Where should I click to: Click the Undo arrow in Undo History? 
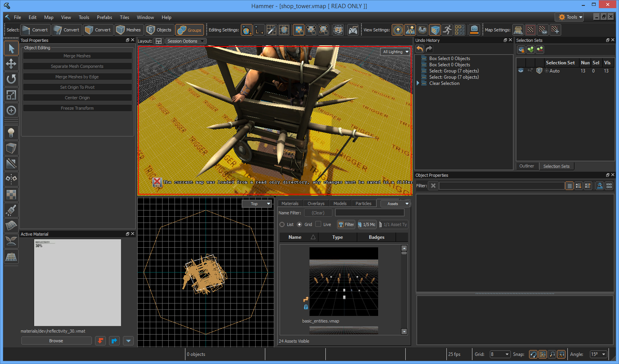(x=420, y=49)
